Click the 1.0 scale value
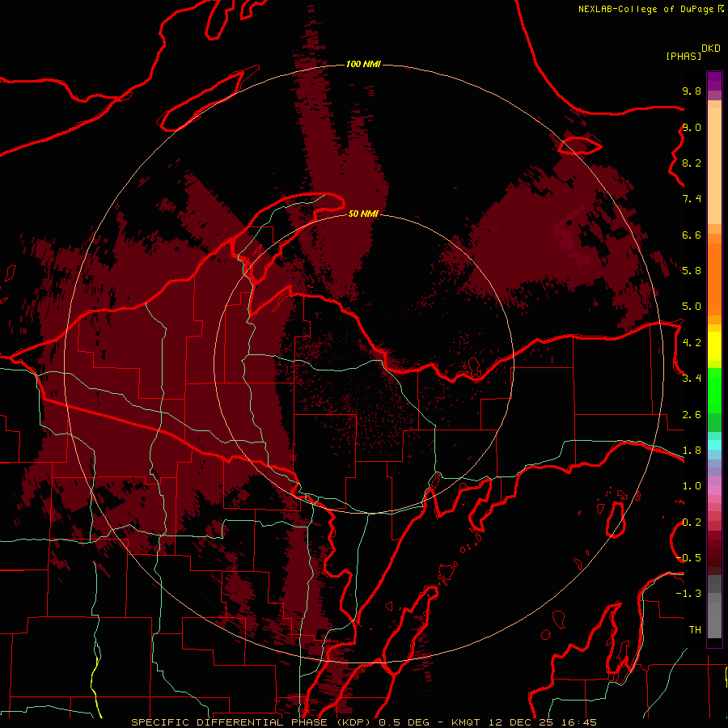This screenshot has width=728, height=728. [x=692, y=486]
